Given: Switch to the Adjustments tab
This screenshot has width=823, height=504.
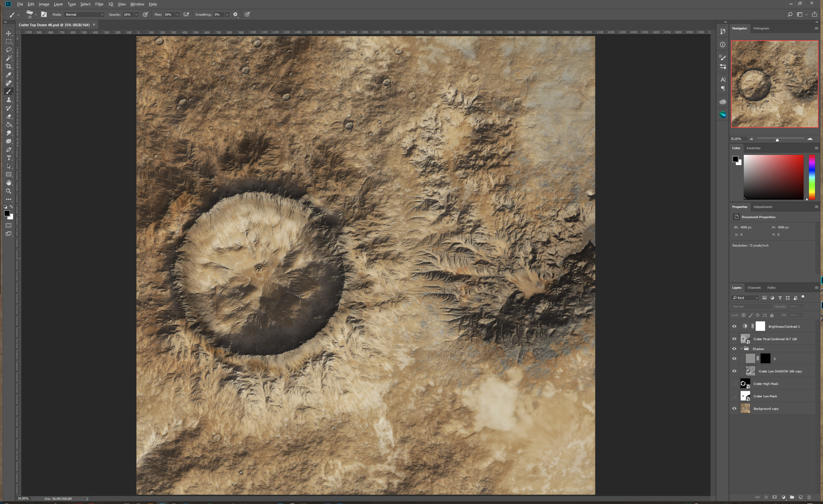Looking at the screenshot, I should click(x=763, y=207).
